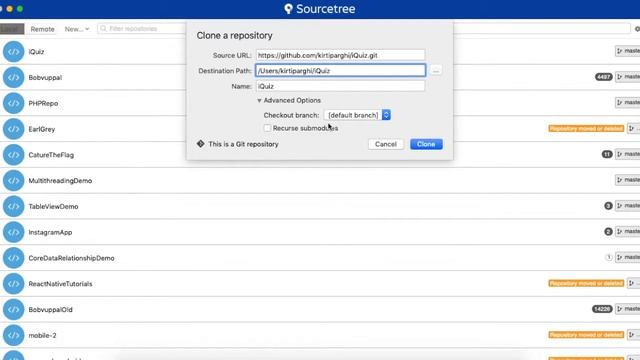Click the CoreDataRelationshipDemo repository icon

pos(13,258)
